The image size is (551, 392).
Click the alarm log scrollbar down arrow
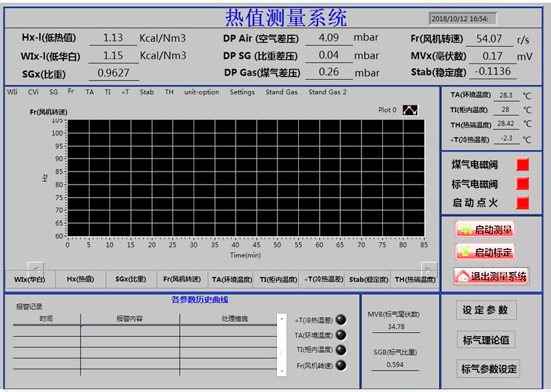click(x=282, y=371)
